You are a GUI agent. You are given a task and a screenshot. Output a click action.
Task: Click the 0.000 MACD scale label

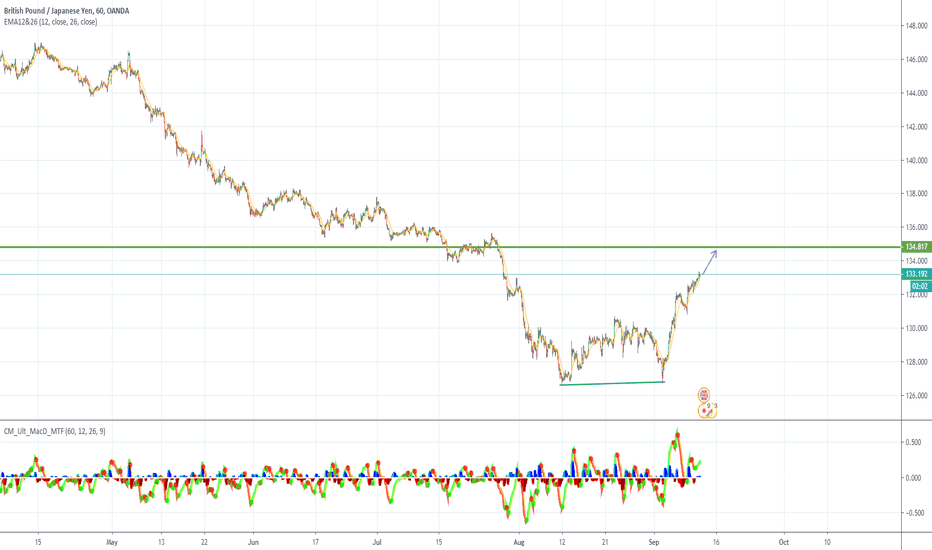(x=915, y=478)
